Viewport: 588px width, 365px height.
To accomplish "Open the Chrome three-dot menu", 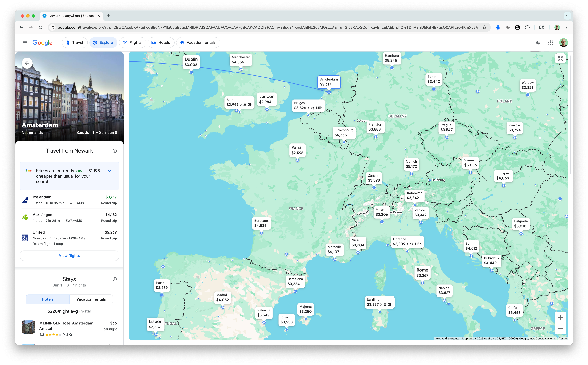I will (x=567, y=28).
